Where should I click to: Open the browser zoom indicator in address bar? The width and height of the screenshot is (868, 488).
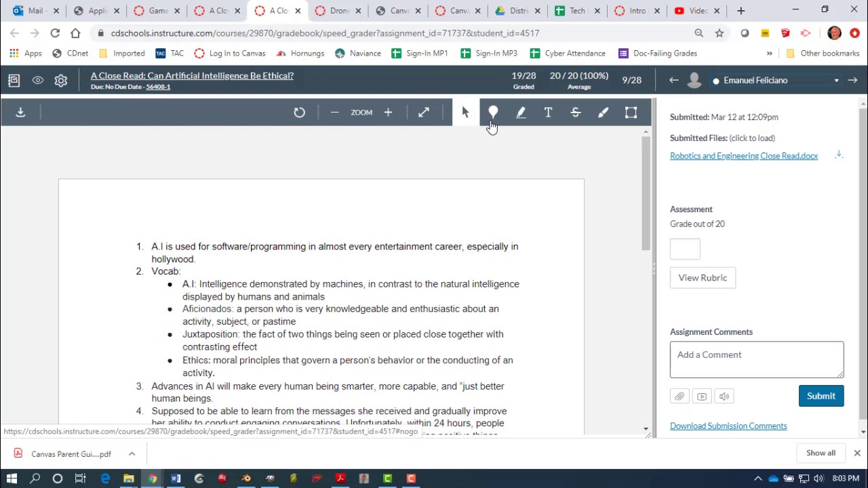(699, 33)
